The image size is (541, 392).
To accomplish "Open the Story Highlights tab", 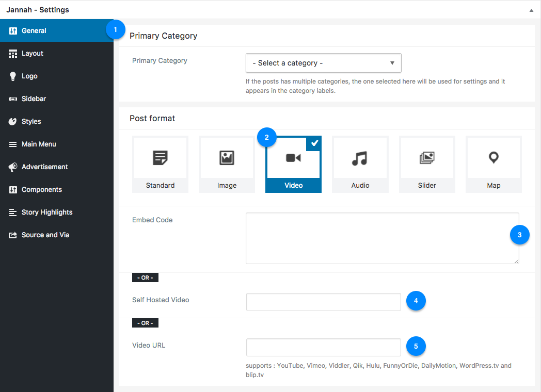I will click(57, 213).
